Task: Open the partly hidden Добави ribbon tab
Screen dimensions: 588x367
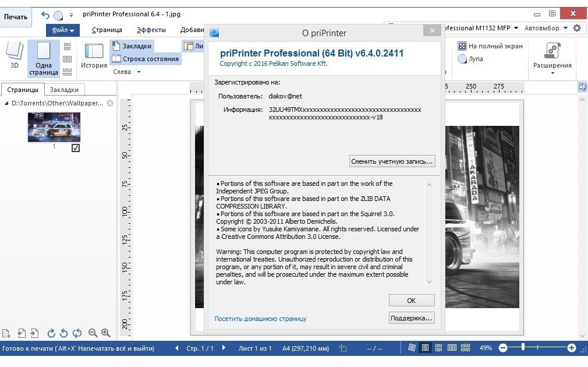Action: (192, 30)
